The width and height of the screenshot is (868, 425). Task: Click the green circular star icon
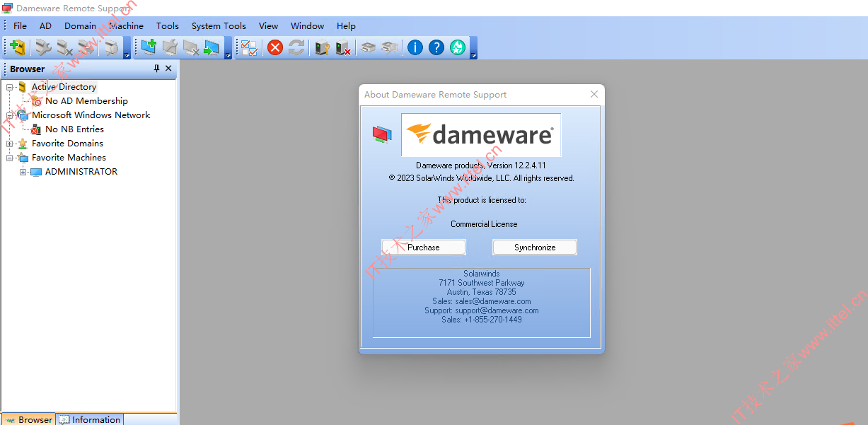458,47
